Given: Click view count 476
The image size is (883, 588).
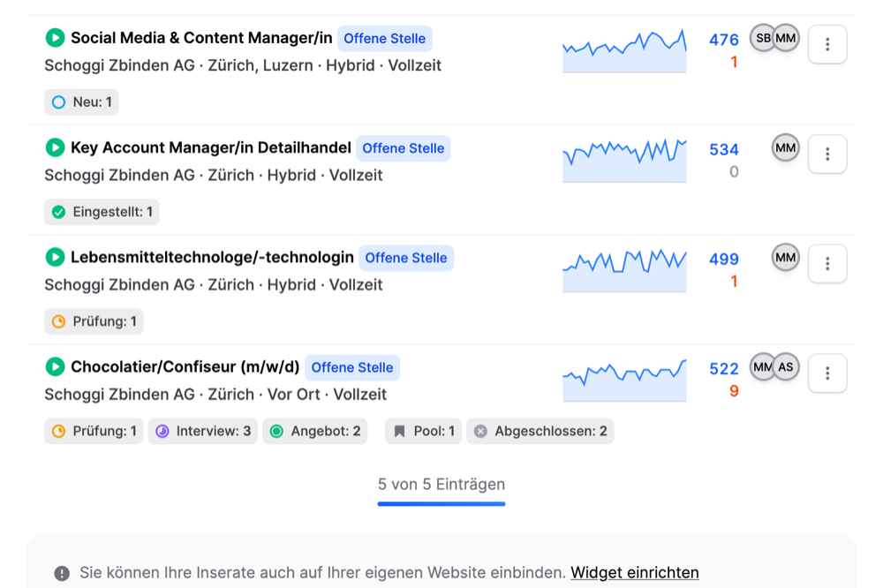Looking at the screenshot, I should coord(724,40).
